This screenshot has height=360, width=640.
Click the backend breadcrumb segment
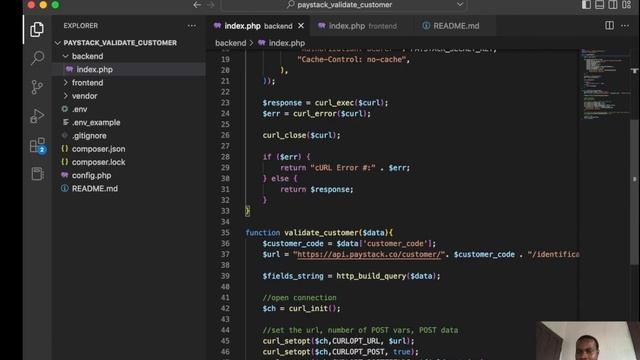231,43
